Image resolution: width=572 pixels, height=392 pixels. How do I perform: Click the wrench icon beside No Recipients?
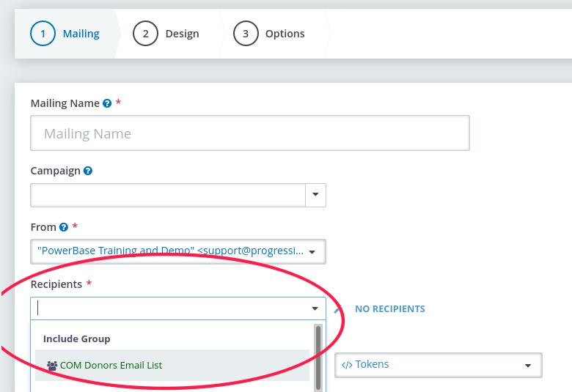(x=338, y=309)
